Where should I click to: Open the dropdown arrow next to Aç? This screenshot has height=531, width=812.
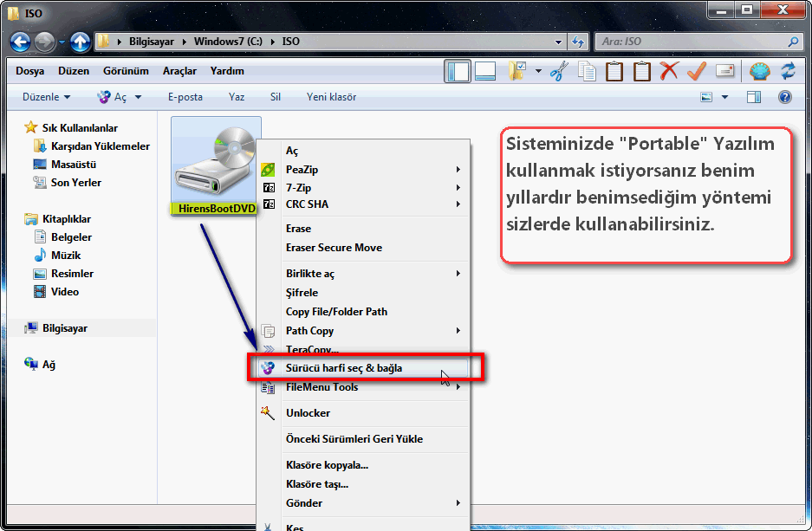pyautogui.click(x=139, y=97)
